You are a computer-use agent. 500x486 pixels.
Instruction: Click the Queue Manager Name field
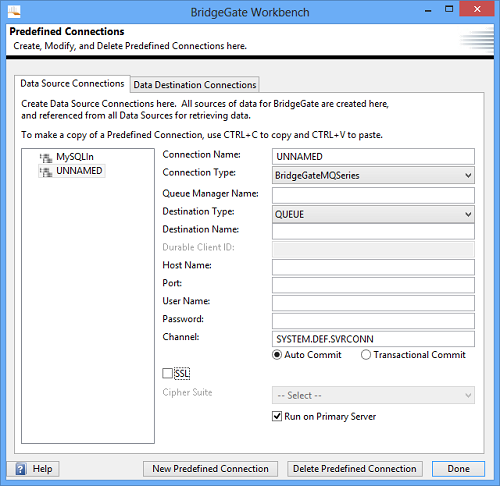coord(373,195)
